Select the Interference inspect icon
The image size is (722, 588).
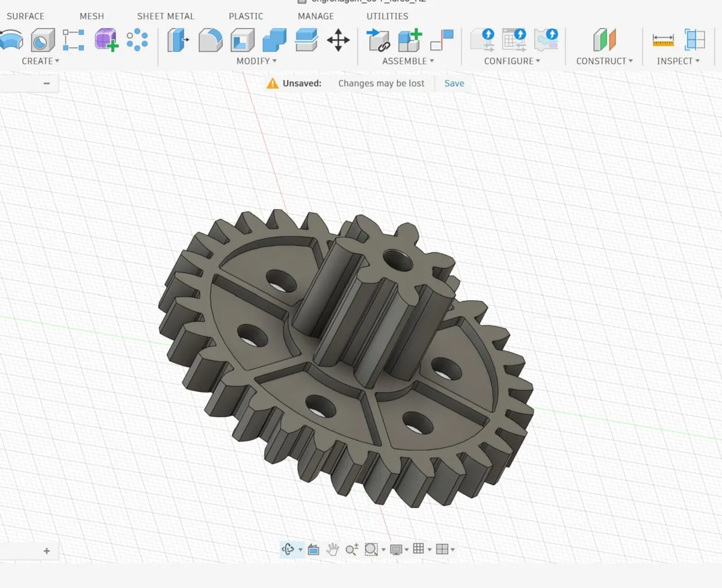695,40
